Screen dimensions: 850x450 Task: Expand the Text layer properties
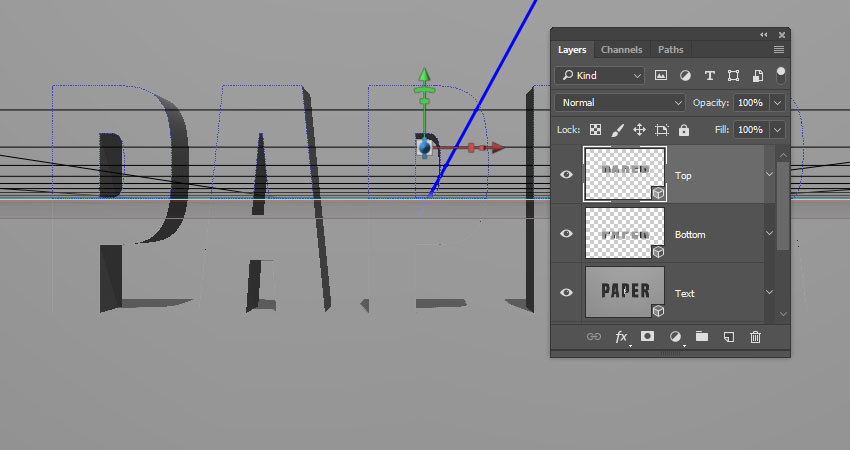769,293
